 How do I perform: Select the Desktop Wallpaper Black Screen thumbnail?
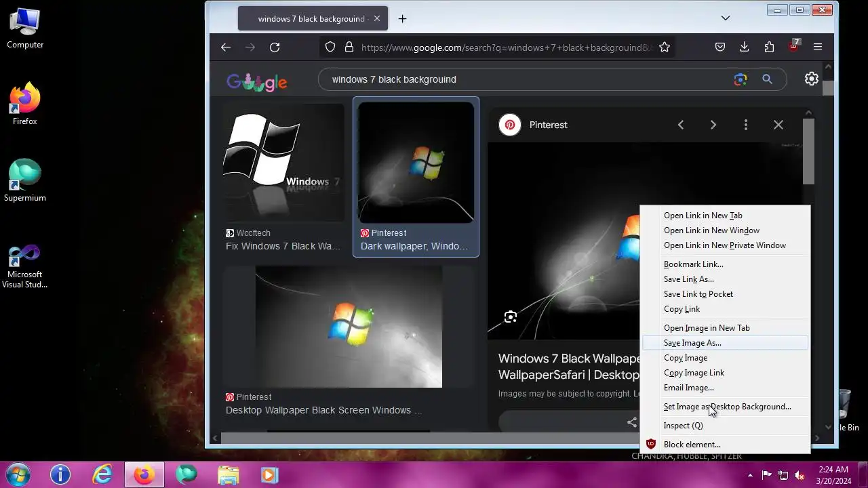(349, 327)
